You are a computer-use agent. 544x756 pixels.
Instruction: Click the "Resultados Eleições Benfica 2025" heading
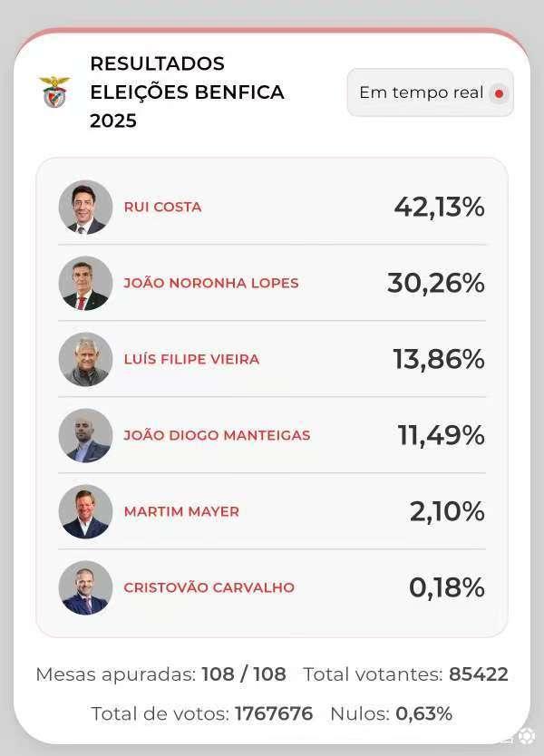(187, 92)
